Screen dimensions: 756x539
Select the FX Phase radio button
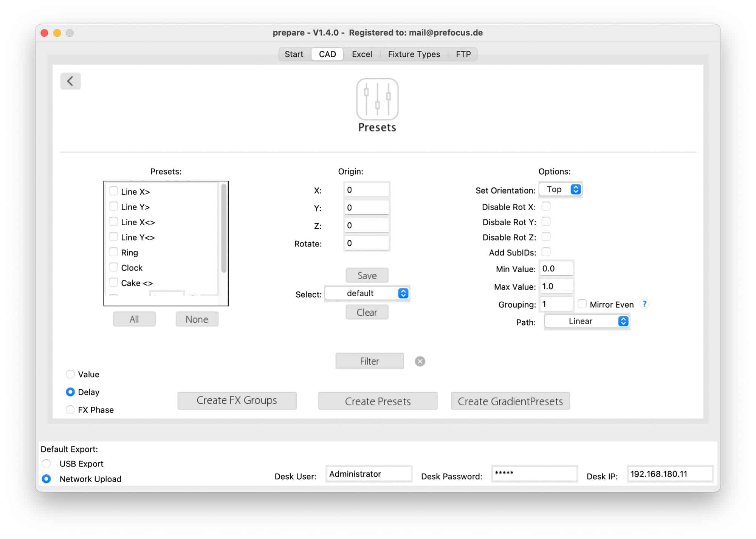[70, 410]
